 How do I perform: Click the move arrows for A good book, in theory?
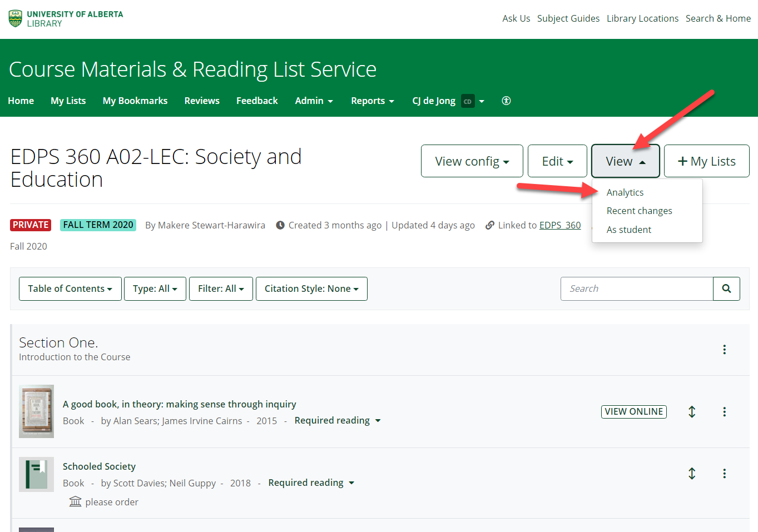point(692,412)
